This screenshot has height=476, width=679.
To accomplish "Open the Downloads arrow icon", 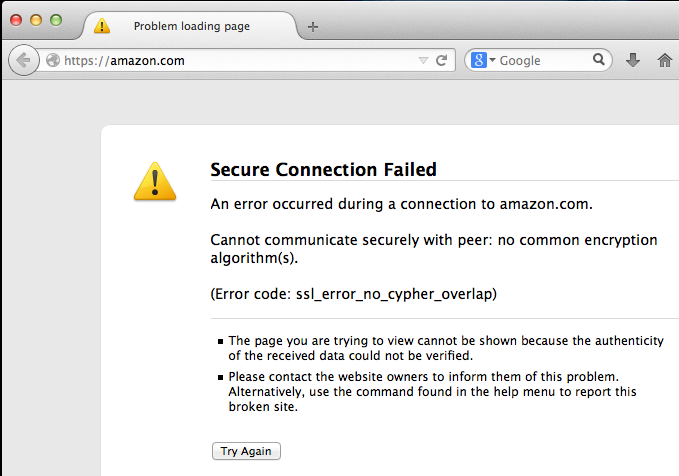I will (x=633, y=60).
